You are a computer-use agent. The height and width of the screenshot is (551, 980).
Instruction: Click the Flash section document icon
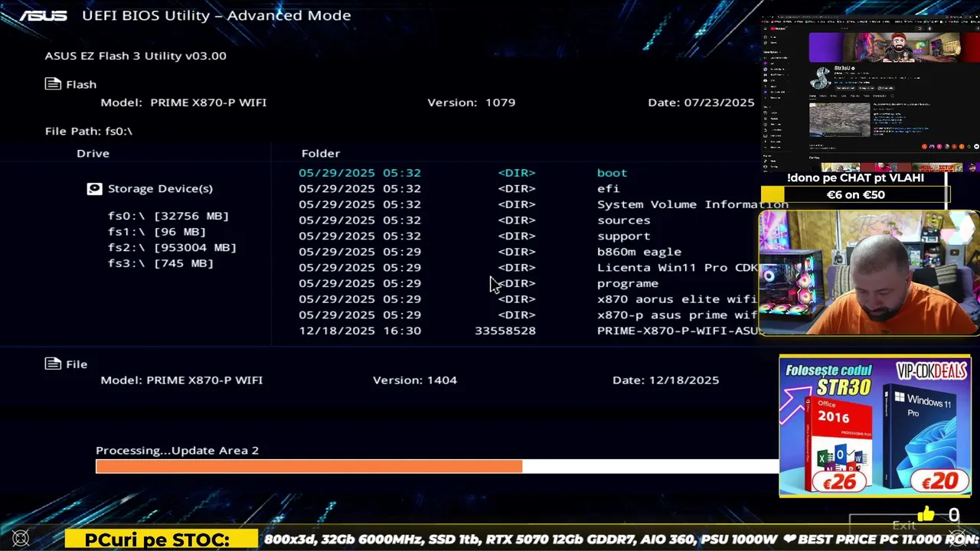pos(53,84)
